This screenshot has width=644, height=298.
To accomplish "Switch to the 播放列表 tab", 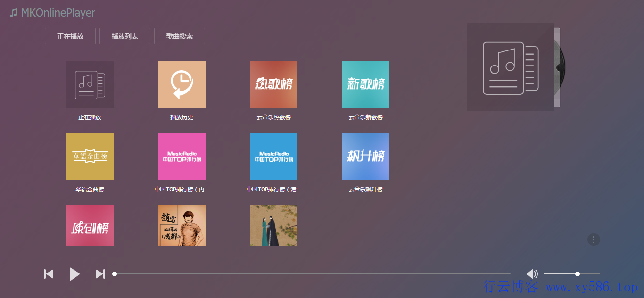I will click(124, 36).
